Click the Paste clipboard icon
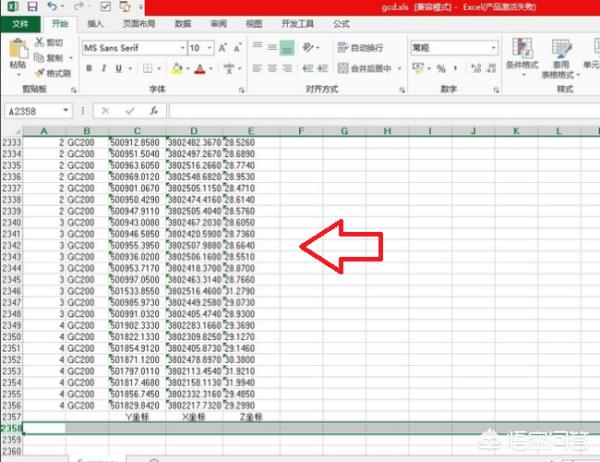The width and height of the screenshot is (600, 462). pyautogui.click(x=17, y=48)
